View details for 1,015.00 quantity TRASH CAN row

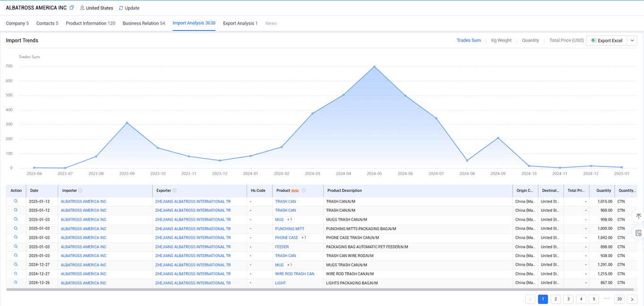tap(16, 201)
